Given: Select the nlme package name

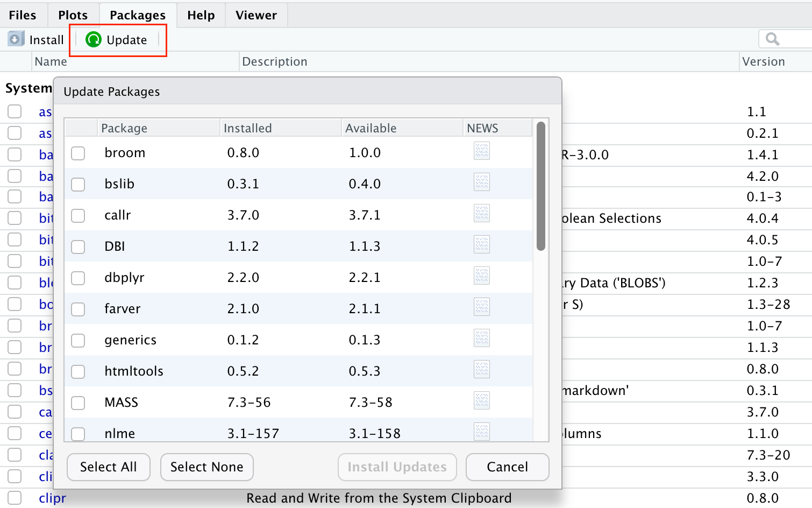Looking at the screenshot, I should click(x=120, y=433).
